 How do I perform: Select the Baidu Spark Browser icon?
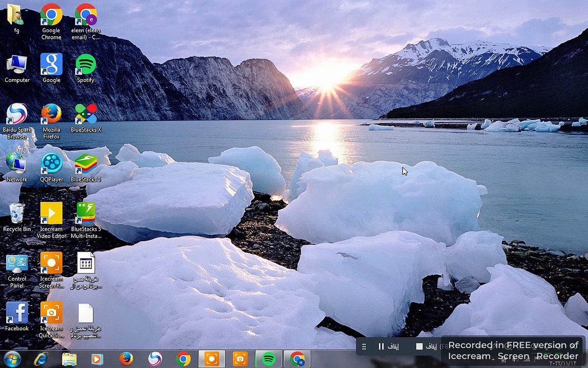point(17,121)
